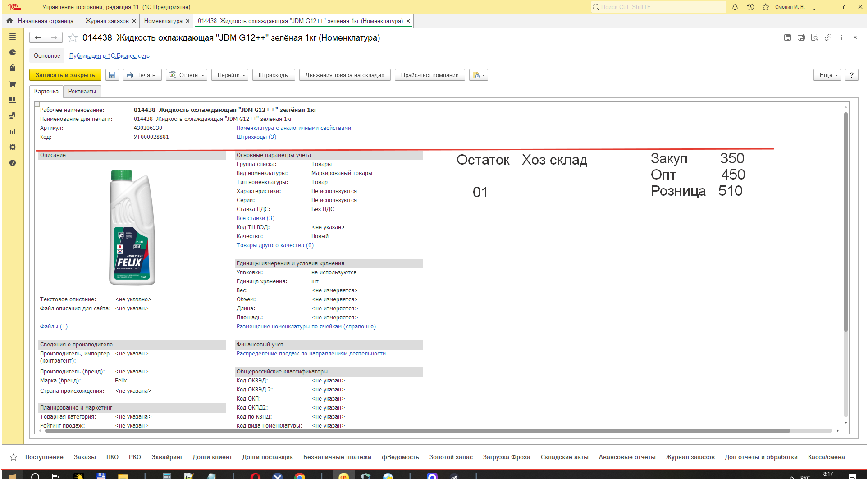Open the Штрихкоды (3) link
The height and width of the screenshot is (479, 868).
pos(256,137)
